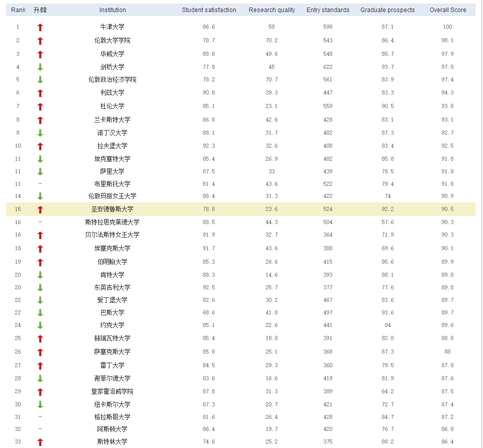Click student satisfaction 68.6 for 巴斯大学

[209, 312]
